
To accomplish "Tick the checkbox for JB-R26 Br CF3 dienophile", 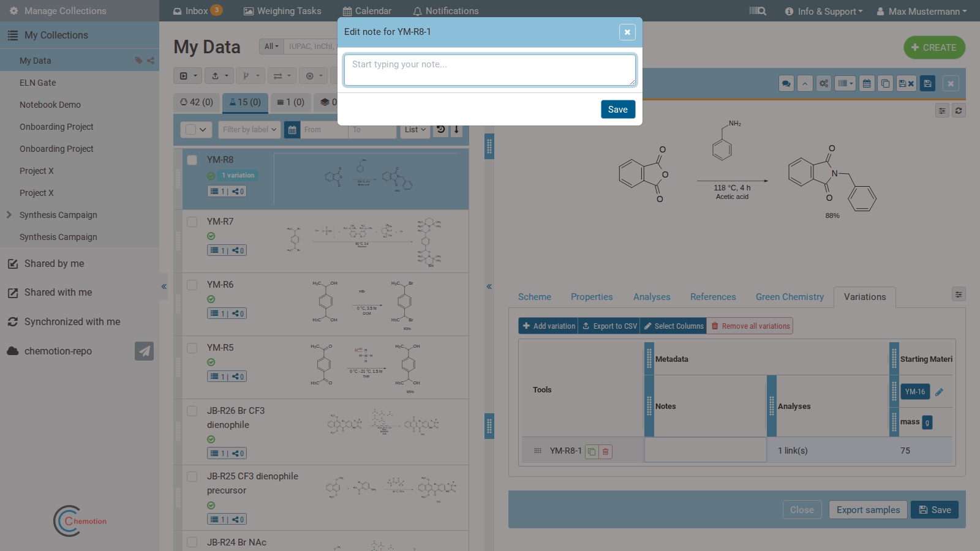I will (x=192, y=411).
